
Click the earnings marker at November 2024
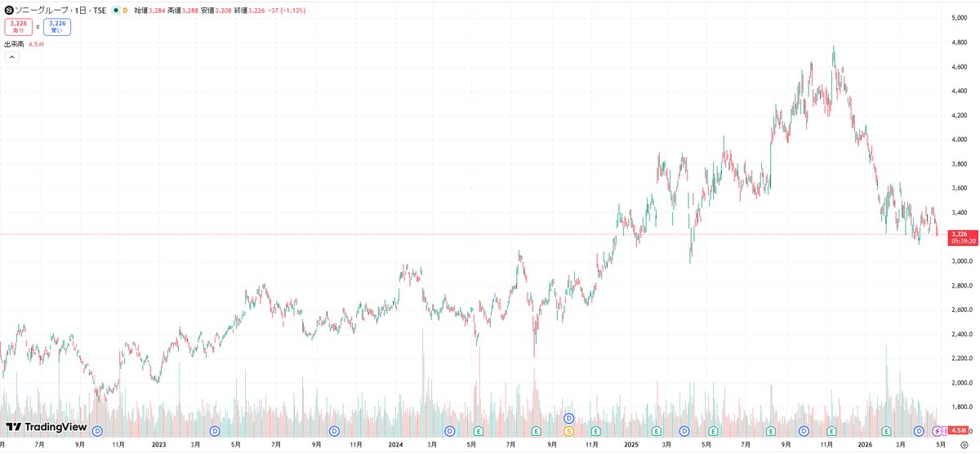tap(596, 430)
